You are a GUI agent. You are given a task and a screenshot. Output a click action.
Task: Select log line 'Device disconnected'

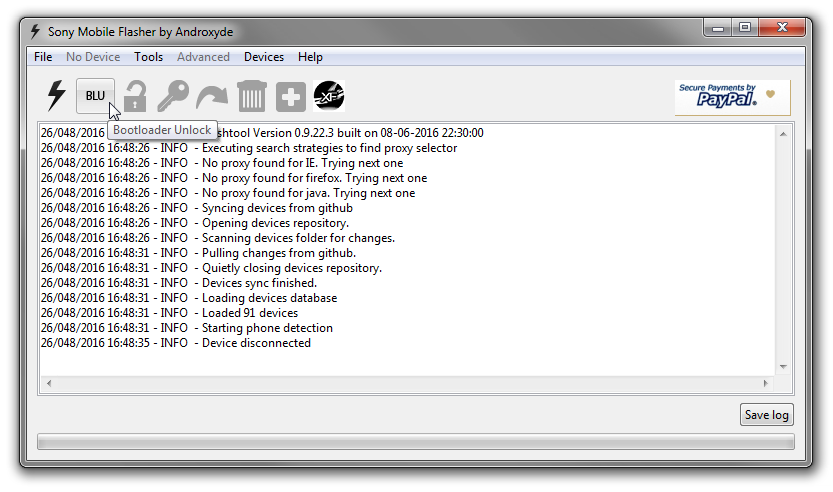[176, 343]
